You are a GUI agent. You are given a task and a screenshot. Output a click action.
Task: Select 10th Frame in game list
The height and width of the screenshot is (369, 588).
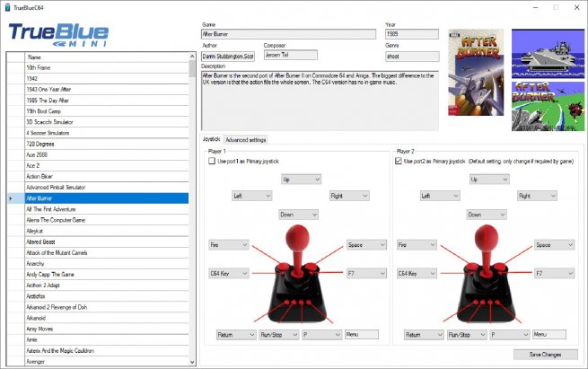click(x=107, y=68)
